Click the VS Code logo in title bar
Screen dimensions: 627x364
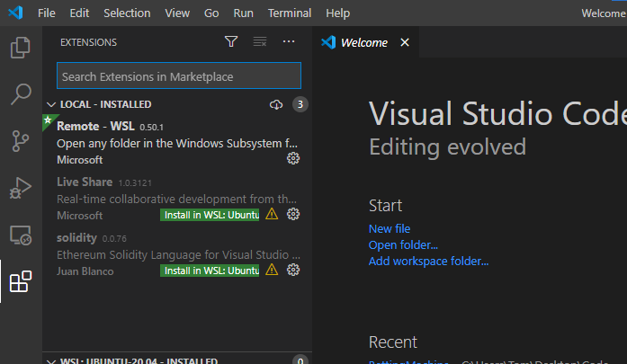click(15, 13)
